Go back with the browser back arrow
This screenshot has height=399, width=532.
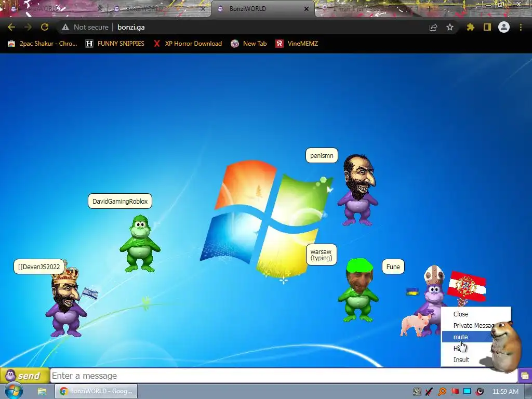click(x=11, y=27)
